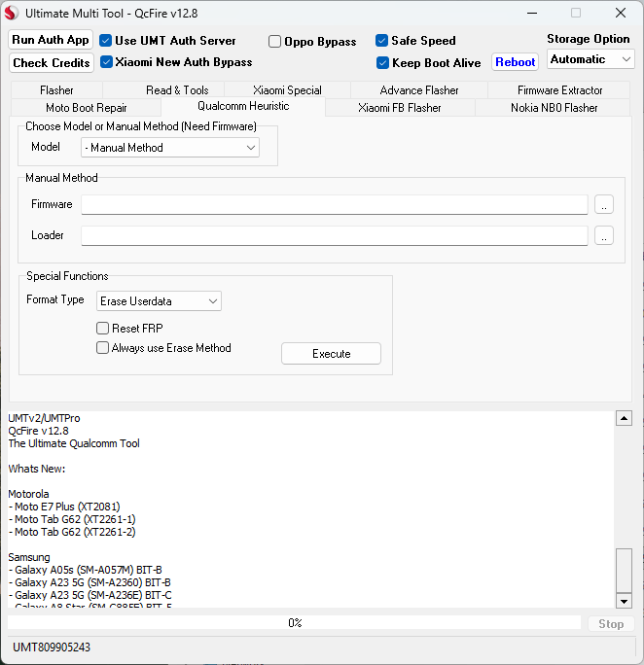Open the Storage Option Automatic dropdown

pos(590,59)
